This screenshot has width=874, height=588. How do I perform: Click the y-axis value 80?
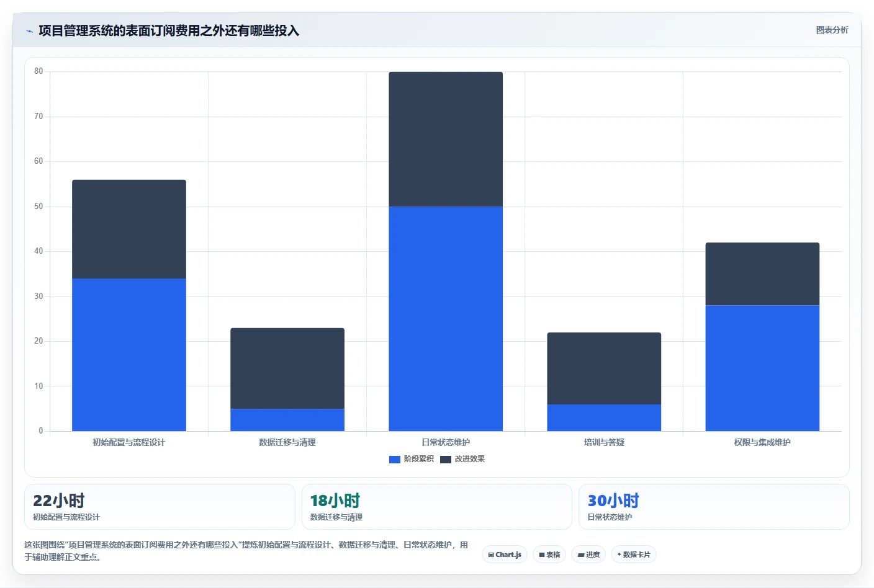click(x=38, y=71)
